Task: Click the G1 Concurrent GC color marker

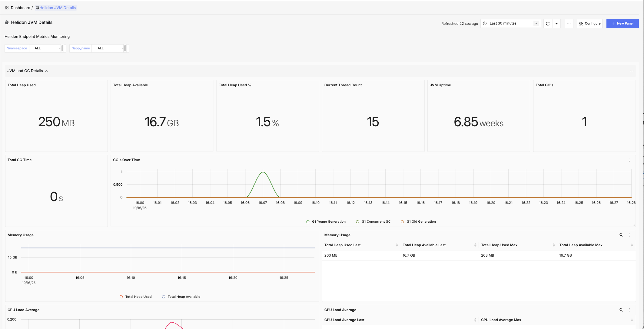Action: tap(357, 221)
